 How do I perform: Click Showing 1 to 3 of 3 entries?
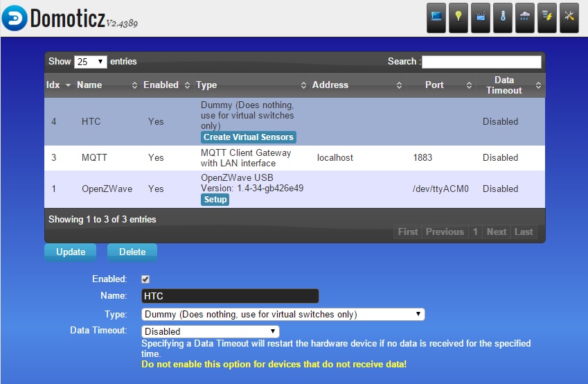coord(102,220)
